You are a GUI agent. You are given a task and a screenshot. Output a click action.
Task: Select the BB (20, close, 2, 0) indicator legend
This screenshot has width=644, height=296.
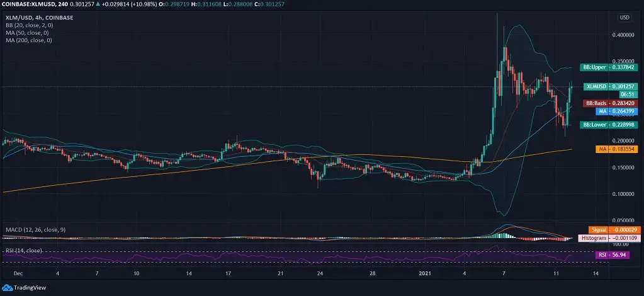tap(28, 26)
